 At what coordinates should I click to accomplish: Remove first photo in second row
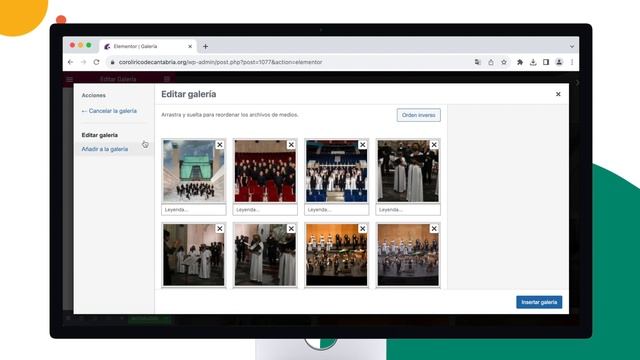pyautogui.click(x=220, y=229)
